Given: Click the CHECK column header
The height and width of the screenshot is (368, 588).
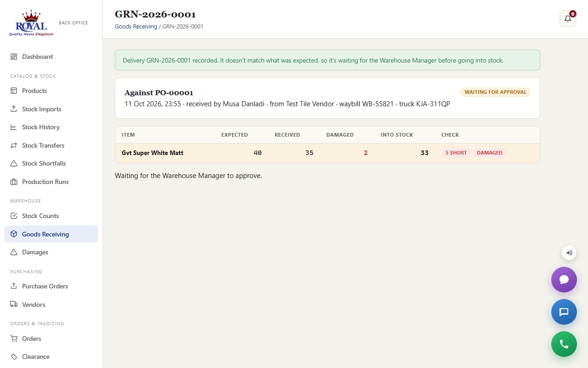Looking at the screenshot, I should [450, 135].
